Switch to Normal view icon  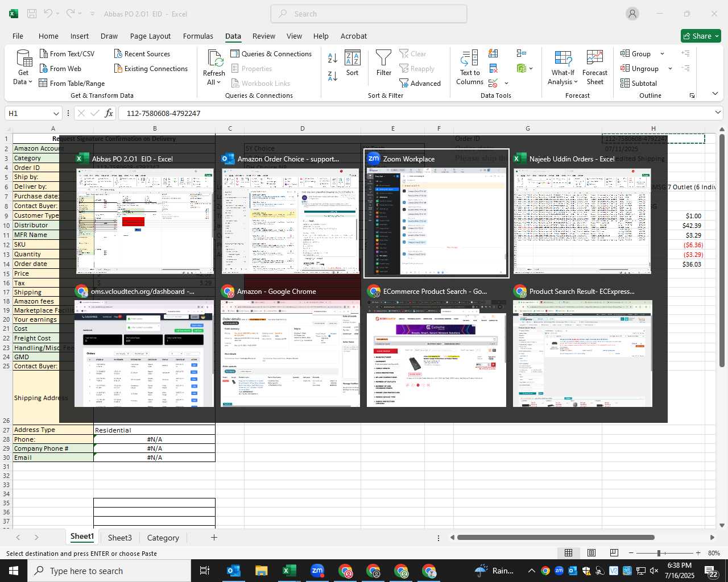(568, 553)
